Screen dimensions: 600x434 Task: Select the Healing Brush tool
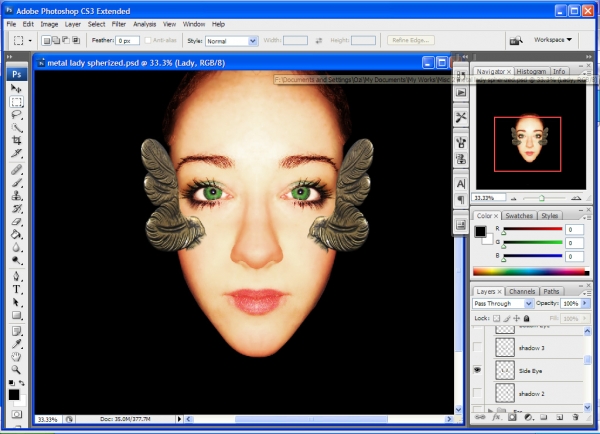pyautogui.click(x=16, y=170)
